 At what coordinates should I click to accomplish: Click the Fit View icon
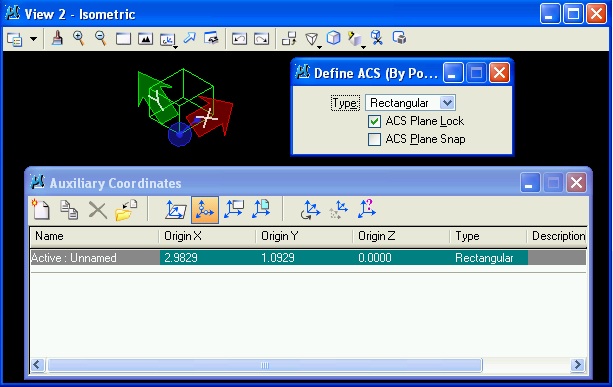(145, 39)
